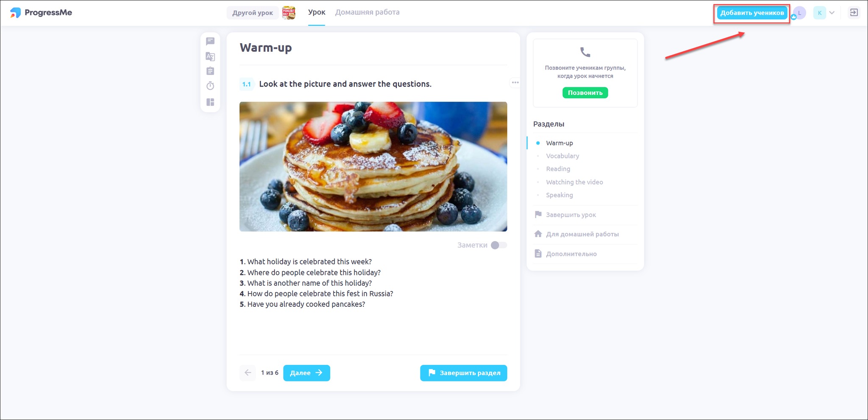Click the layout dashboard icon
868x420 pixels.
click(210, 102)
